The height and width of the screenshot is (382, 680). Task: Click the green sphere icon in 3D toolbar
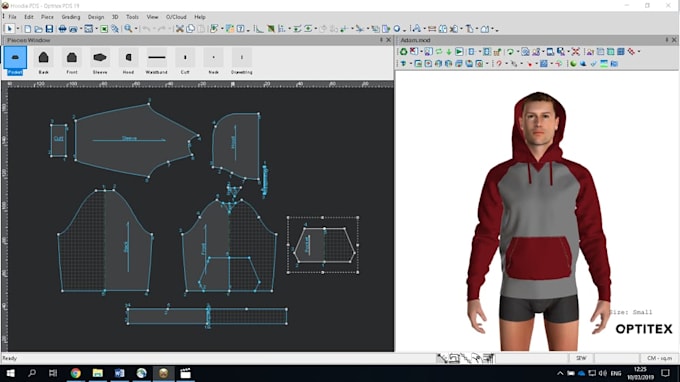coord(573,64)
